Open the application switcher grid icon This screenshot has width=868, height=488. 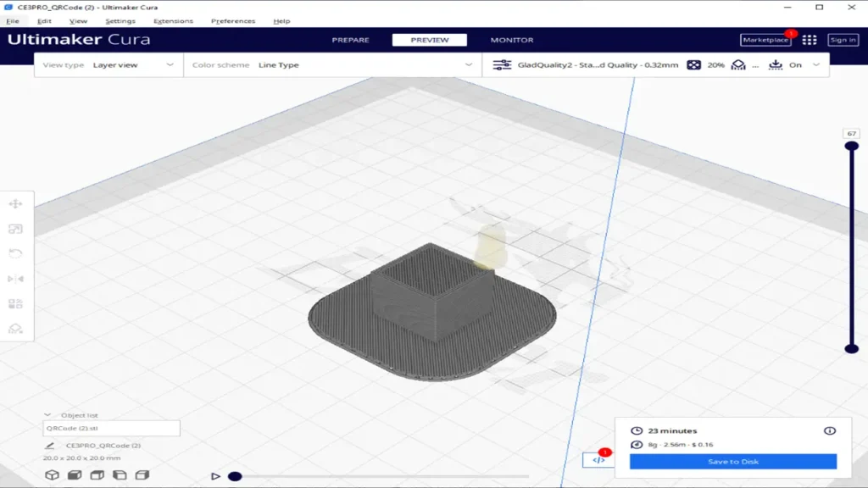[810, 40]
